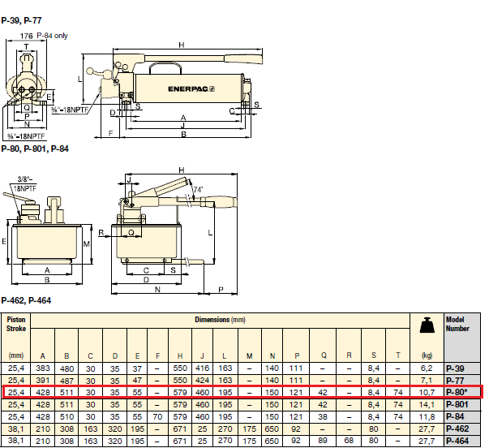Click the "70" value in the P-84 row

(x=157, y=417)
